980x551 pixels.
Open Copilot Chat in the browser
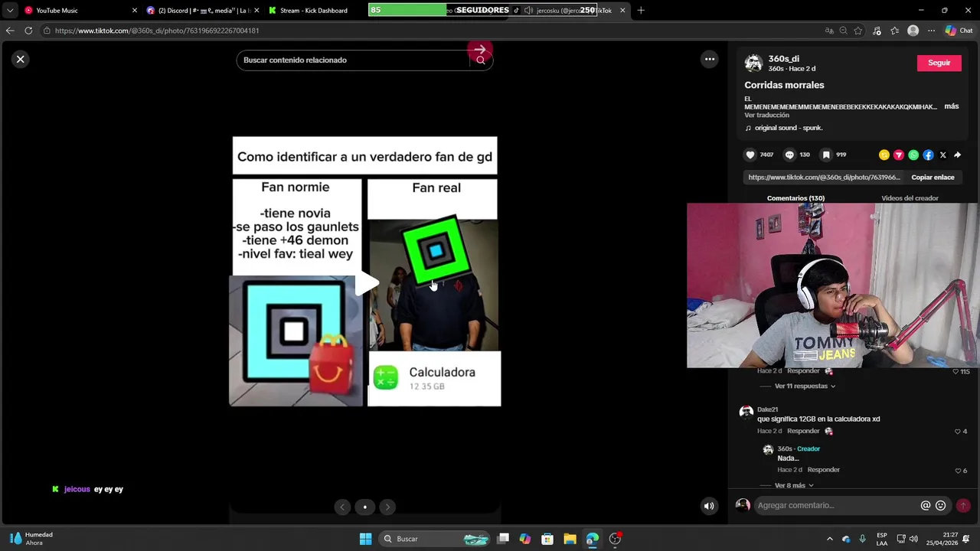click(x=959, y=31)
